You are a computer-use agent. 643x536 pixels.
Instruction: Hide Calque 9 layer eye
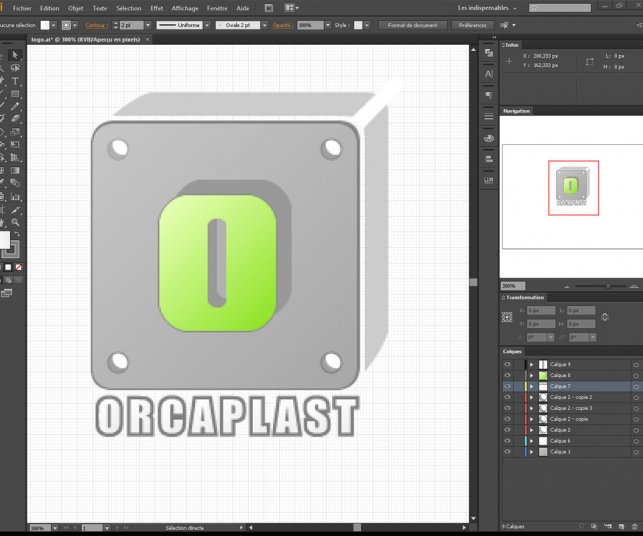(507, 364)
